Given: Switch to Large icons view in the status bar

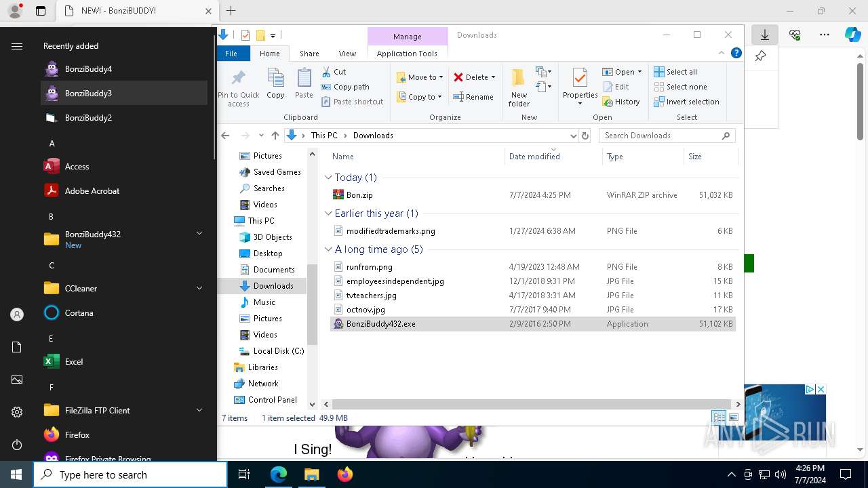Looking at the screenshot, I should 733,418.
